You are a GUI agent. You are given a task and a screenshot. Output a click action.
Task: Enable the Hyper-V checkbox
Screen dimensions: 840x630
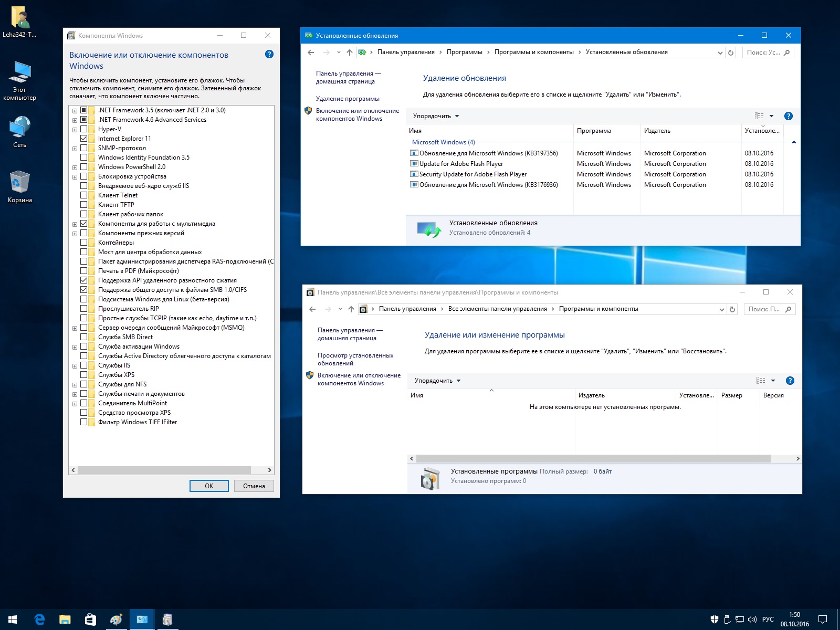point(83,129)
